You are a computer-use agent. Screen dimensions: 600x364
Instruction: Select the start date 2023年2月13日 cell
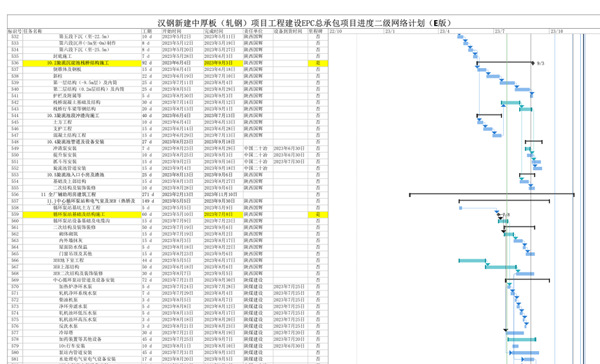click(178, 194)
